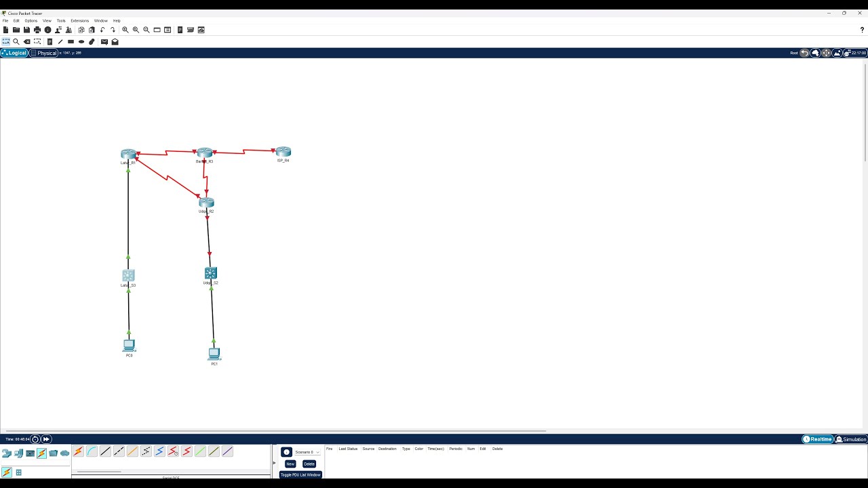868x488 pixels.
Task: Click Toggle PDU List Window button
Action: coord(300,474)
